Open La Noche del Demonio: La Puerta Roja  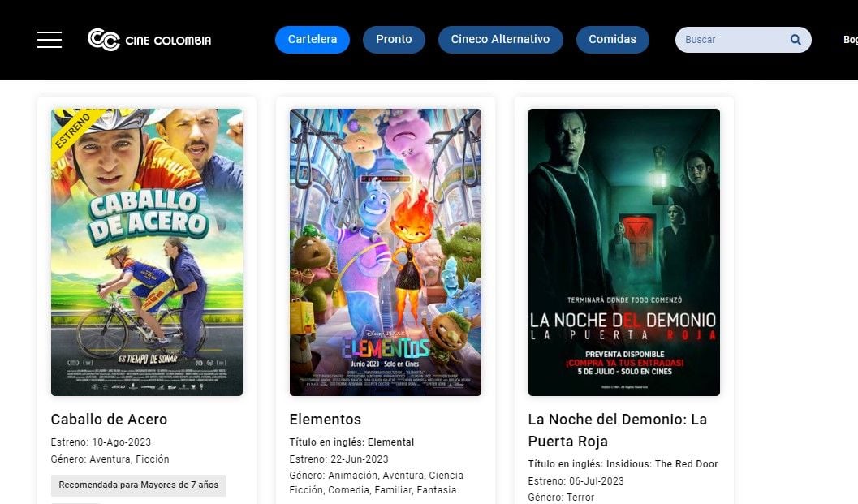[617, 430]
